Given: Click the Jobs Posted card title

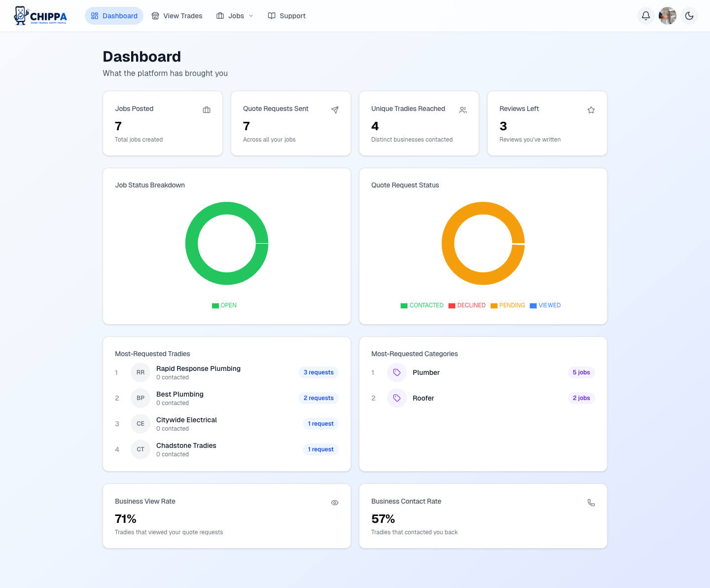Looking at the screenshot, I should pos(134,109).
